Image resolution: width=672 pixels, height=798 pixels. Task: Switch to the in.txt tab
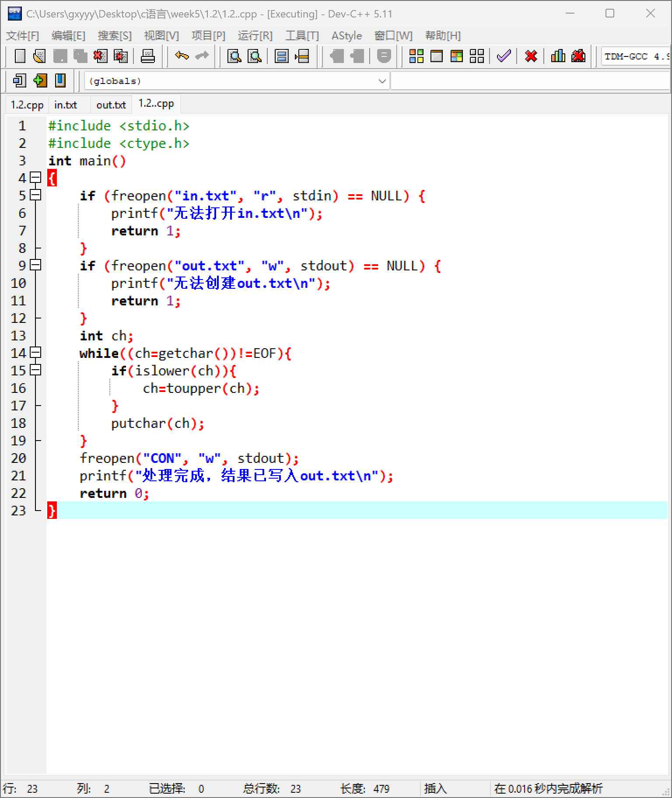(66, 105)
